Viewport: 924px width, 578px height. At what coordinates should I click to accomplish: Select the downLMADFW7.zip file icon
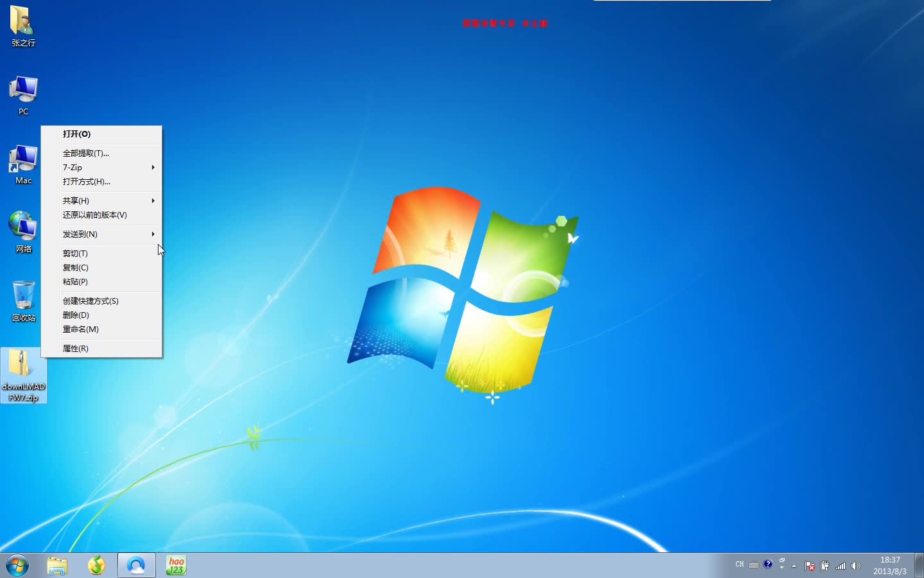pyautogui.click(x=24, y=376)
